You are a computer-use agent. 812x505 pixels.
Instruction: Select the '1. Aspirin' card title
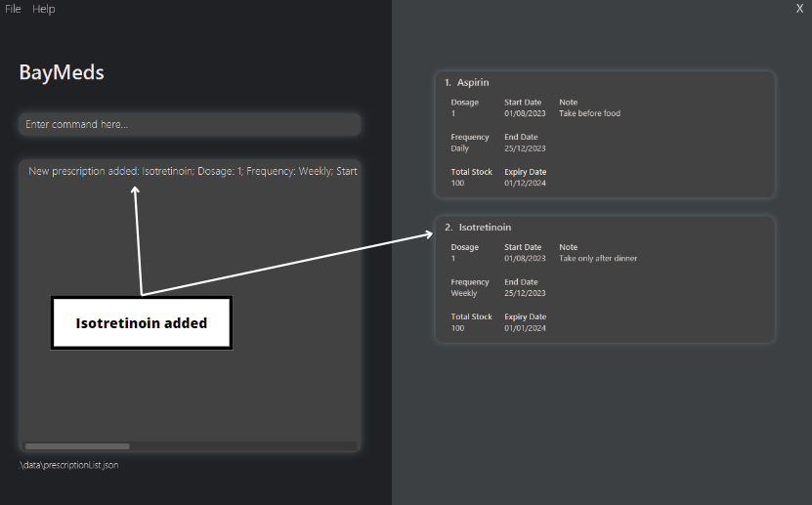coord(467,82)
